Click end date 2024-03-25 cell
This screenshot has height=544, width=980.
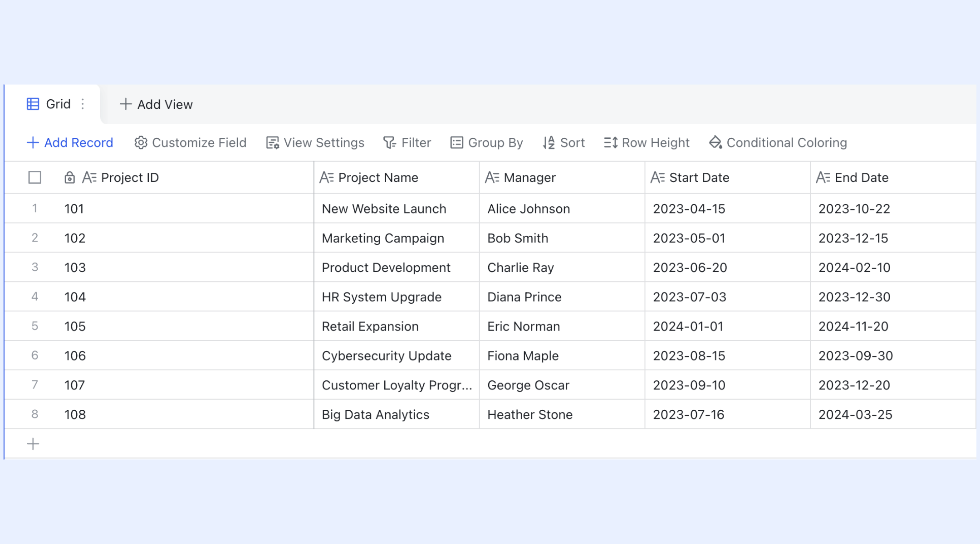893,414
